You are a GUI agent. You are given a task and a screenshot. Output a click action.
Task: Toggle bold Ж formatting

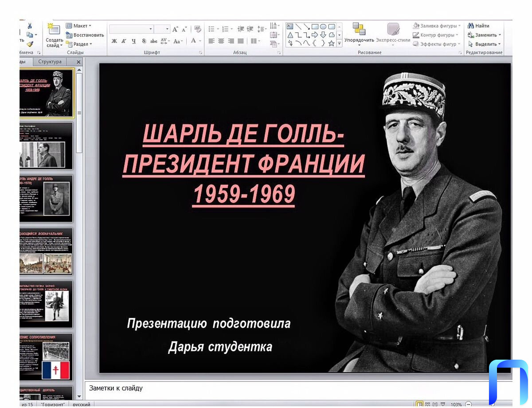114,41
